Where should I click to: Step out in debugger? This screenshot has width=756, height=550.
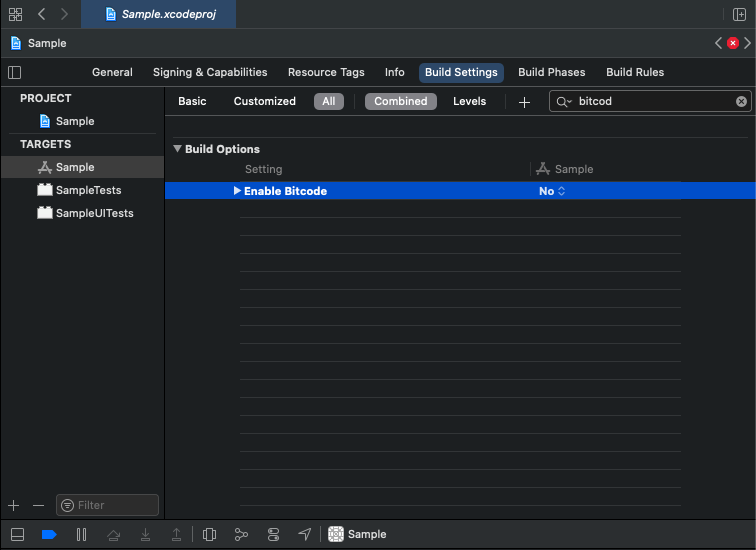(x=176, y=535)
